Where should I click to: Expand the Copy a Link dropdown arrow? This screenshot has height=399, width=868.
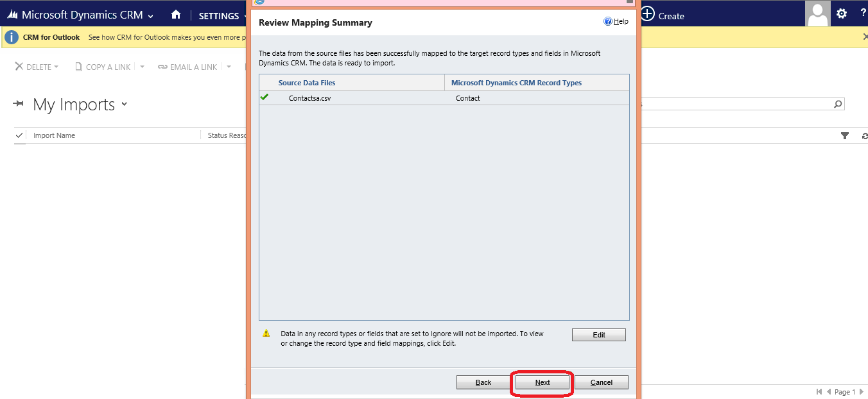pyautogui.click(x=142, y=67)
